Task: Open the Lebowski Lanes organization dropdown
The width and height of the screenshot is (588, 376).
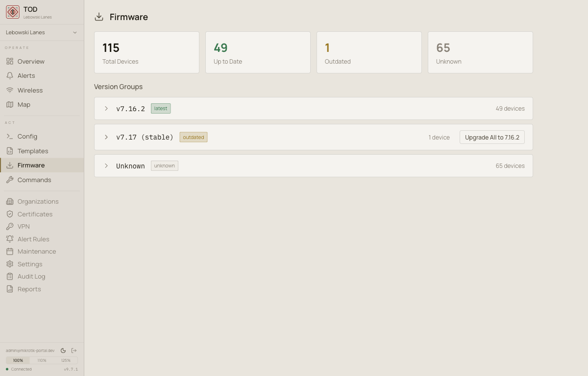Action: tap(42, 32)
